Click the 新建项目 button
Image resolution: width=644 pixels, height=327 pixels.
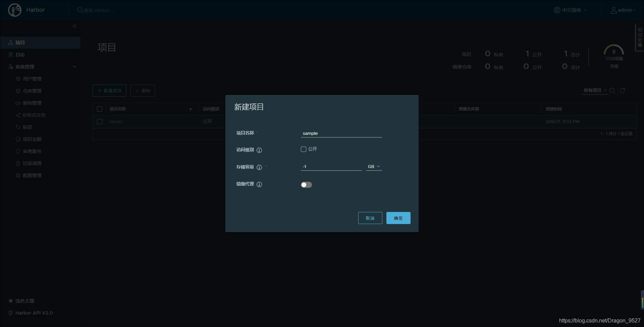[x=109, y=91]
